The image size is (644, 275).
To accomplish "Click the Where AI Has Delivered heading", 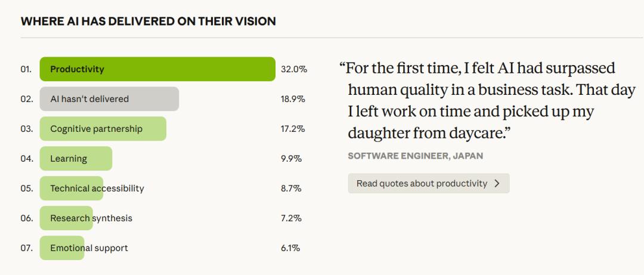I will tap(148, 21).
